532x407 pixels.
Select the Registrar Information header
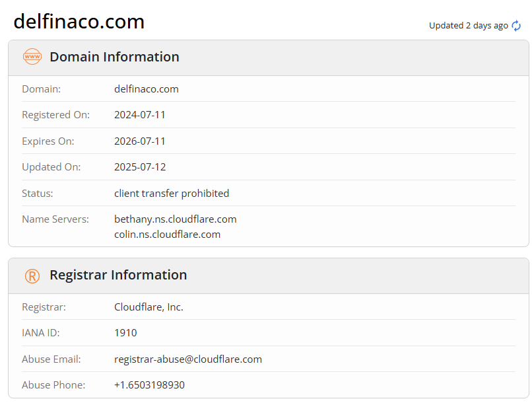click(118, 275)
